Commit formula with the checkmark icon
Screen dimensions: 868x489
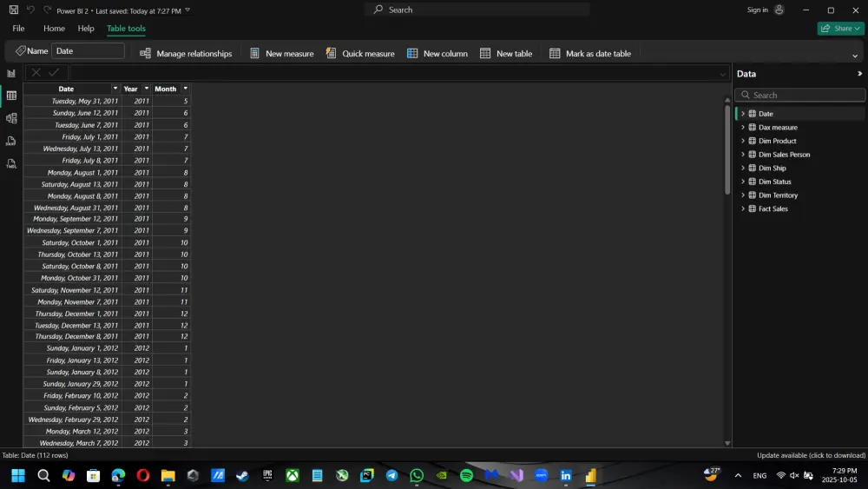point(54,73)
